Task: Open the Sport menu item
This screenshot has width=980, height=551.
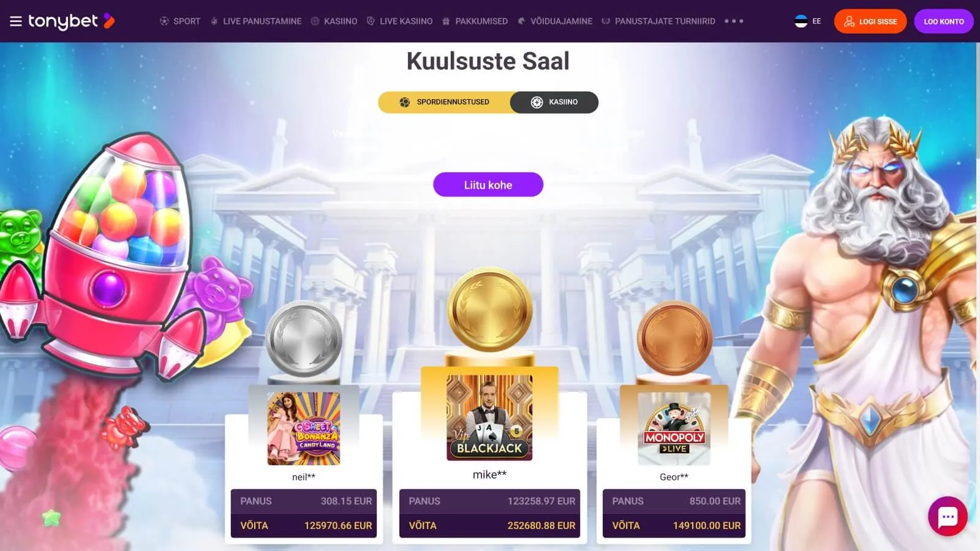Action: click(x=180, y=21)
